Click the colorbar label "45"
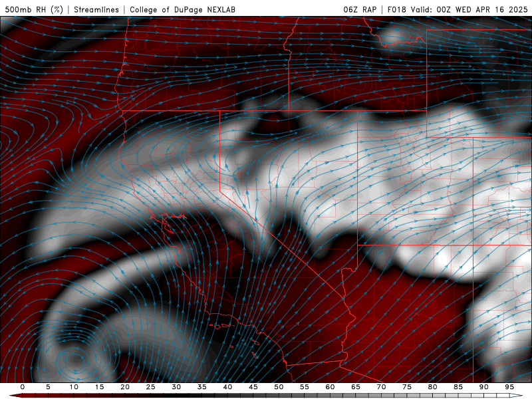Image resolution: width=532 pixels, height=399 pixels. tap(253, 387)
